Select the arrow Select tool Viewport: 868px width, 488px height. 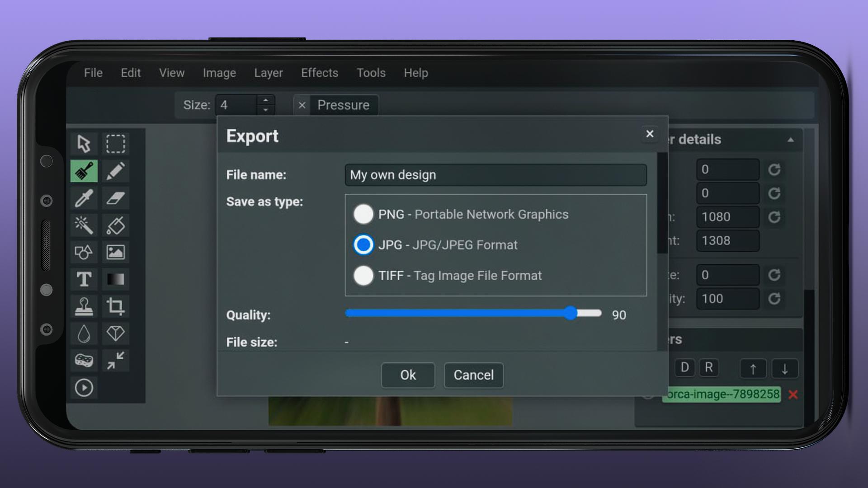(x=84, y=144)
